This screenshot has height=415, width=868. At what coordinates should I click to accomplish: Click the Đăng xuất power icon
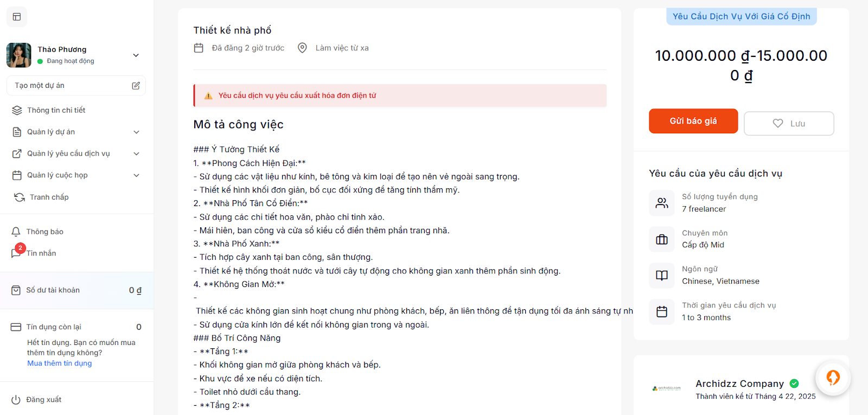tap(16, 400)
